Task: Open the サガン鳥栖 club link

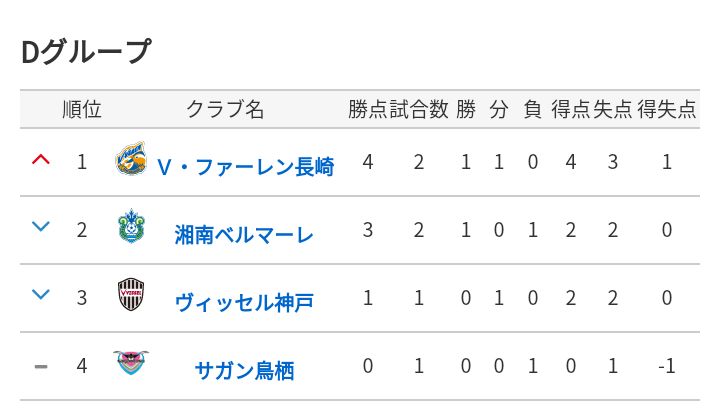Action: pyautogui.click(x=244, y=370)
